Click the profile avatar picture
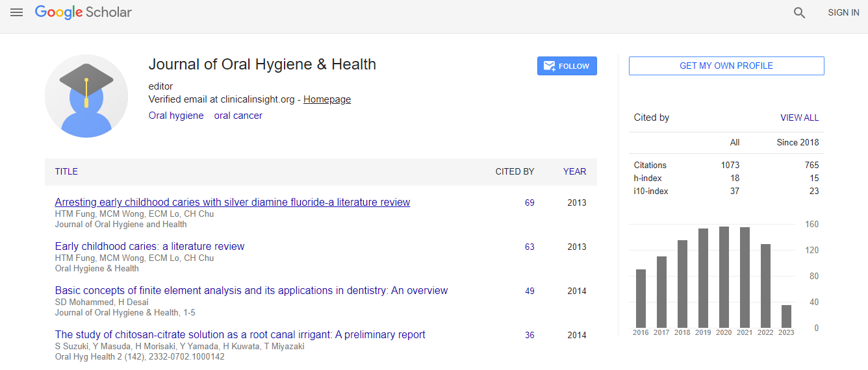The height and width of the screenshot is (370, 868). coord(86,96)
